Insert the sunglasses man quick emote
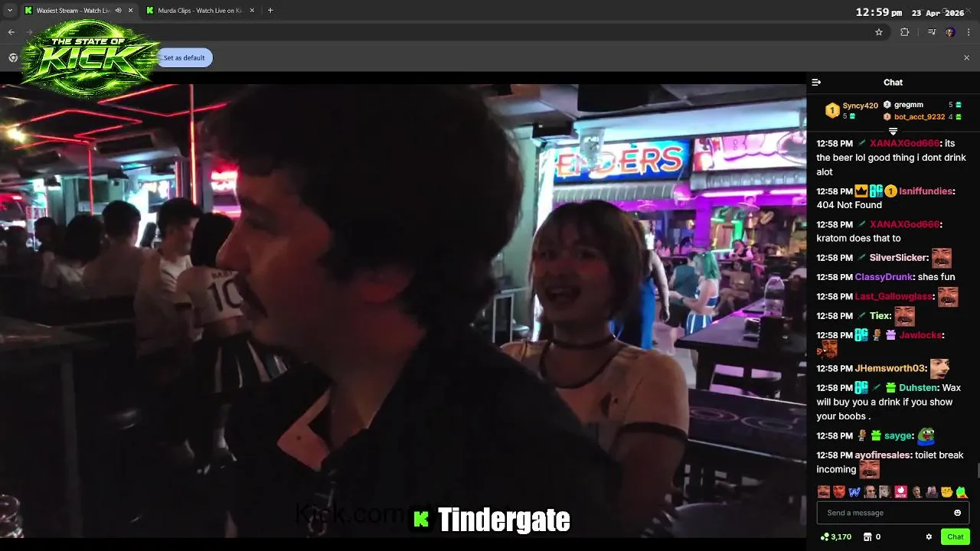Viewport: 980px width, 551px height. [x=871, y=491]
